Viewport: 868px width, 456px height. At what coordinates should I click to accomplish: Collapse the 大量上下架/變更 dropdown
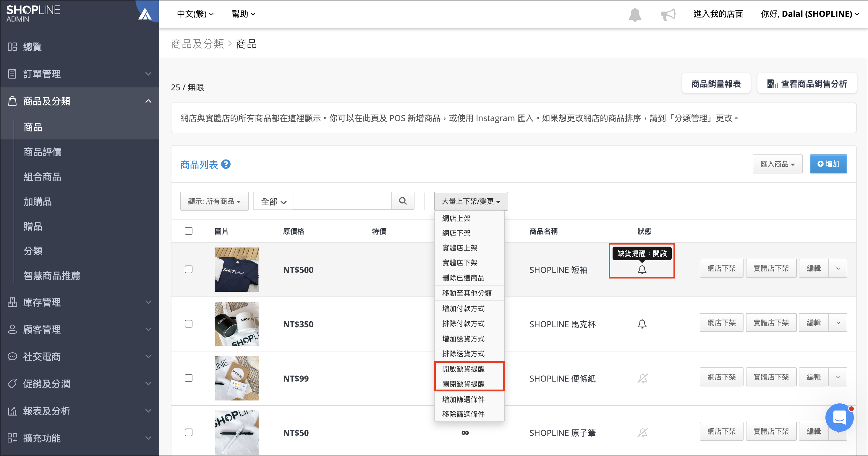point(471,201)
